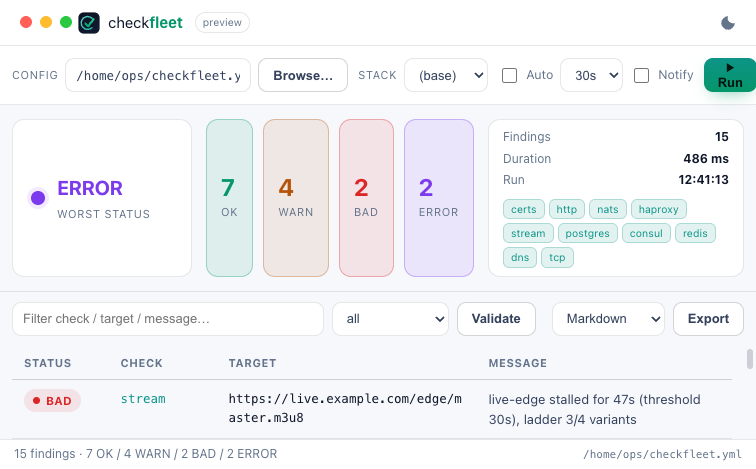Open the Markdown export format dropdown
Screen dimensions: 756x469
[x=608, y=319]
